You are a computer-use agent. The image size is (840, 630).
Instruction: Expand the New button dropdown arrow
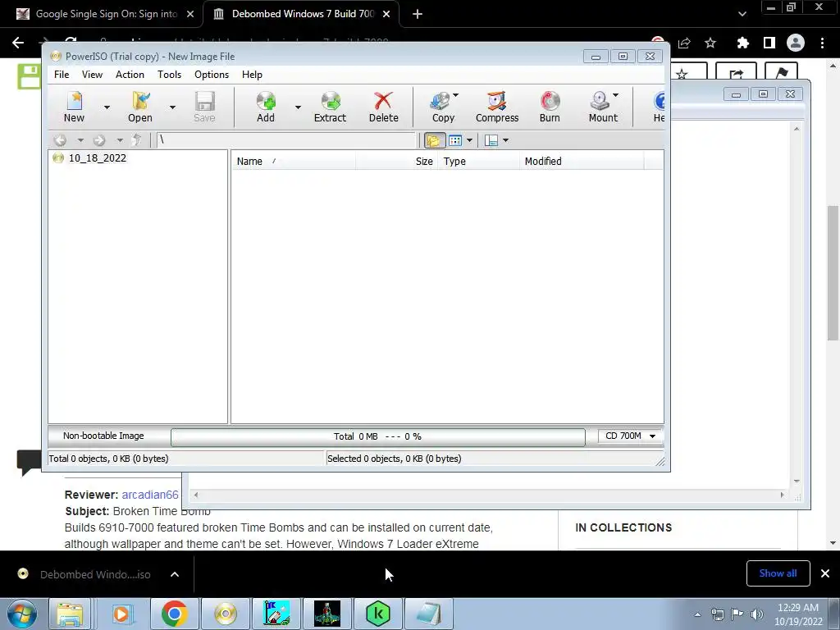coord(107,107)
